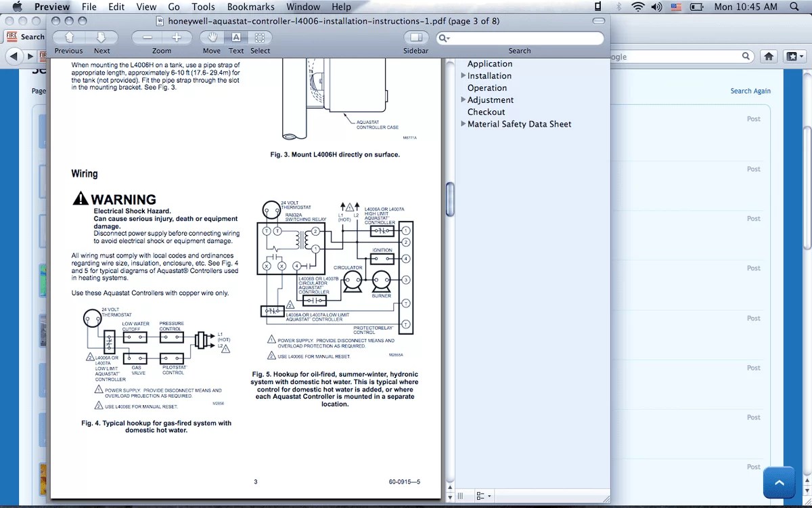
Task: Click the browser forward arrow behind Preview
Action: [x=30, y=57]
